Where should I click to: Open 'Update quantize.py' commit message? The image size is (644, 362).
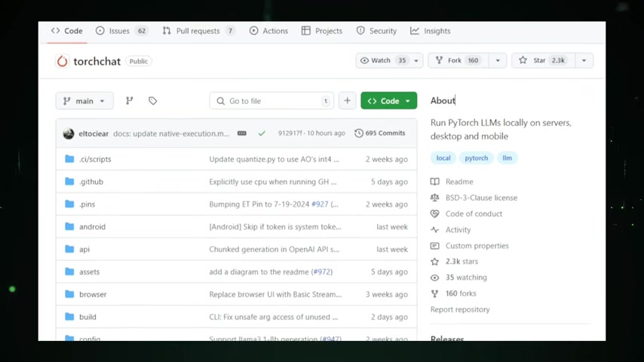(x=274, y=159)
